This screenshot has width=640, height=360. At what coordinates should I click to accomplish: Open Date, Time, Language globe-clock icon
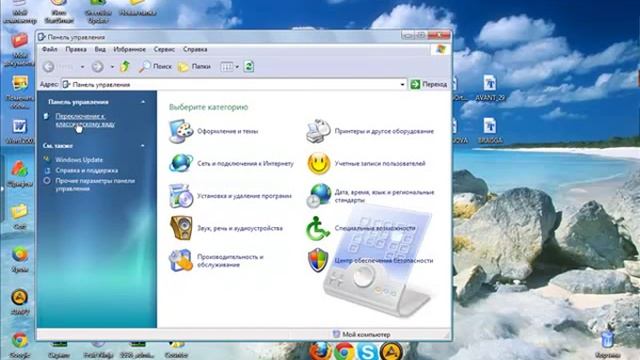point(318,196)
